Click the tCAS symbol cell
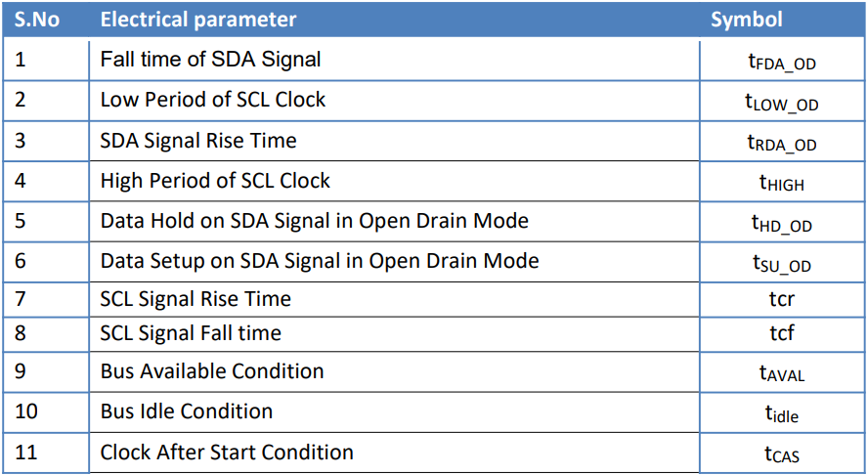This screenshot has height=475, width=868. click(782, 454)
